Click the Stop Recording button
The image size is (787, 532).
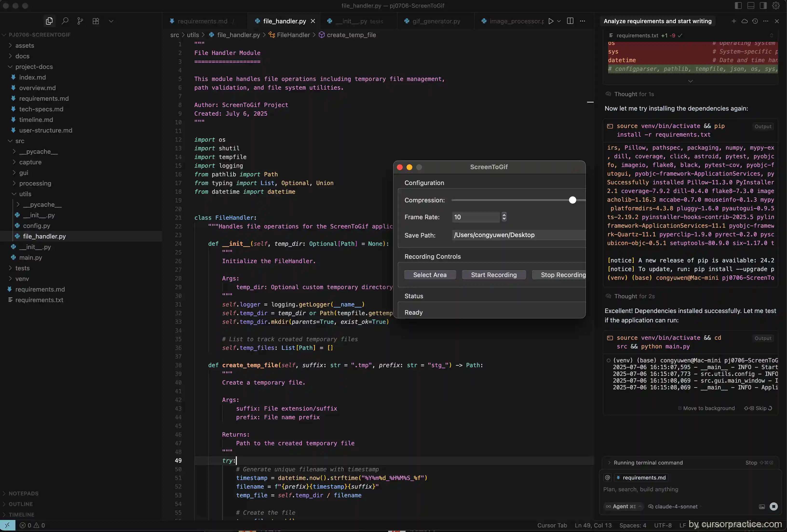point(559,275)
